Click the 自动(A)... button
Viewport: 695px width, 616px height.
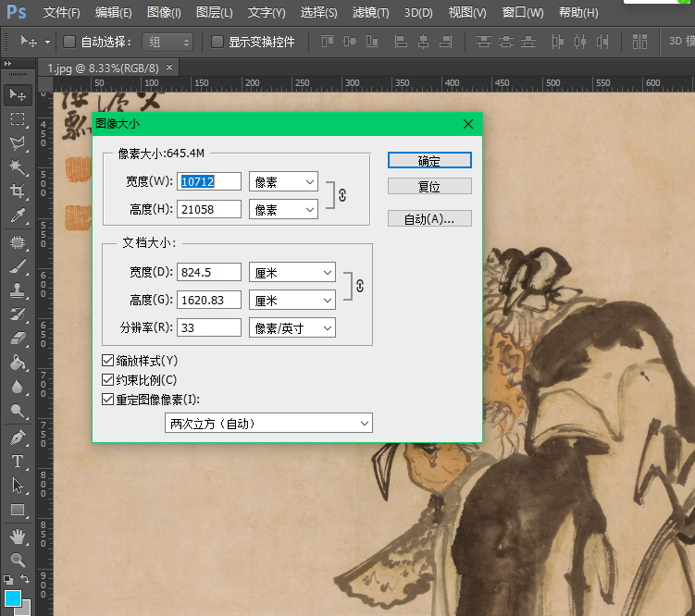click(x=429, y=218)
